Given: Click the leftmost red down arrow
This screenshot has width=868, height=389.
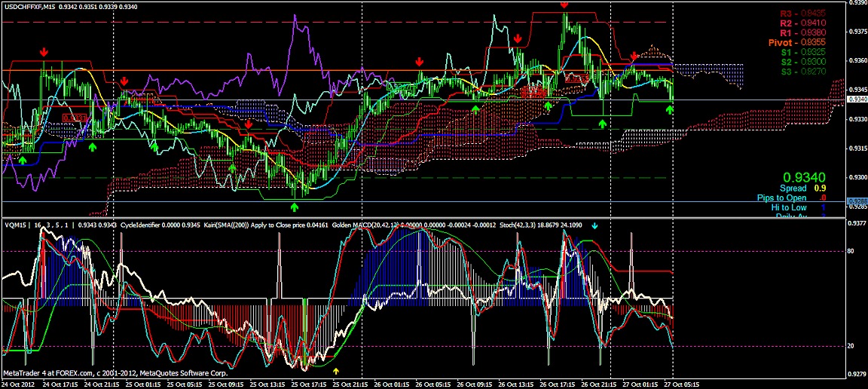Looking at the screenshot, I should click(44, 52).
